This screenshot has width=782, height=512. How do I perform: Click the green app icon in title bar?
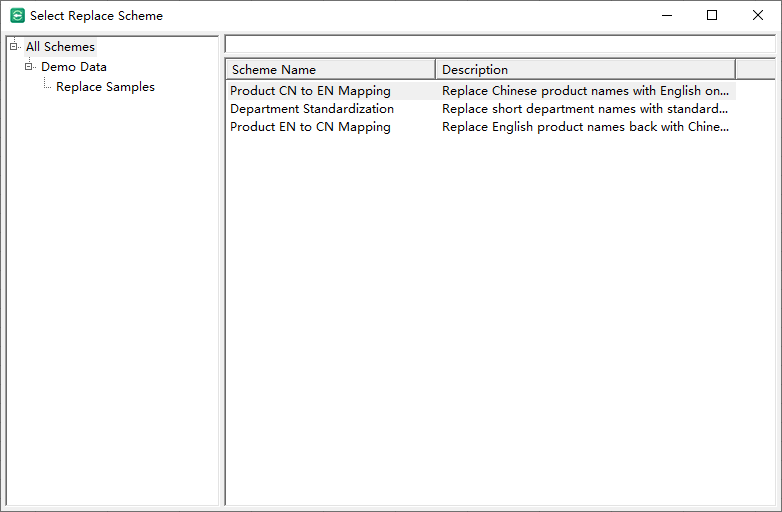click(17, 15)
